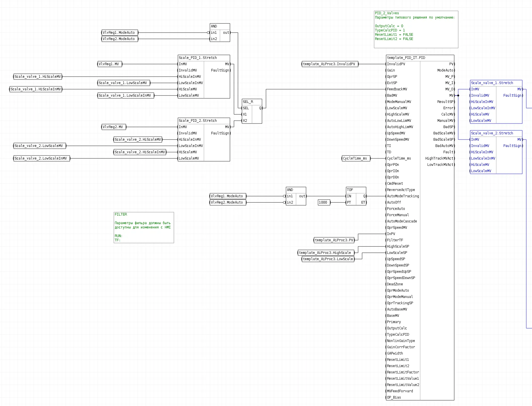This screenshot has height=406, width=532.
Task: Click the HighTrackMVAct output pin
Action: point(440,158)
